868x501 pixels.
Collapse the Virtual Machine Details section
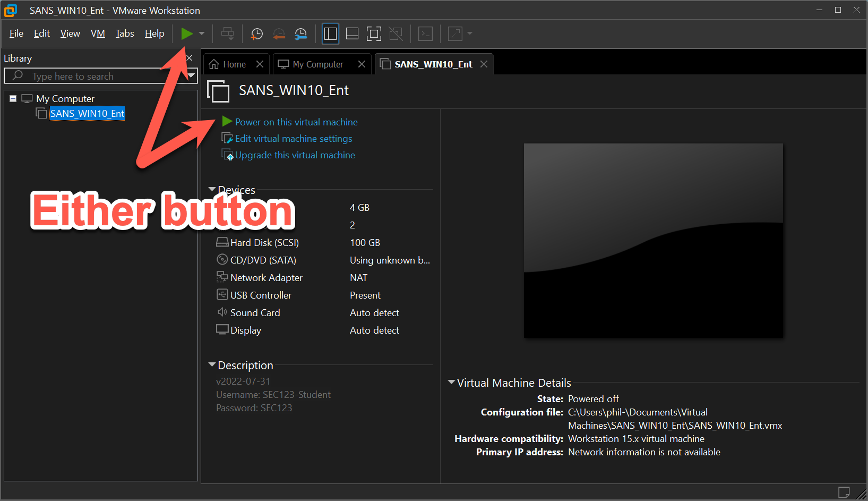pos(451,383)
